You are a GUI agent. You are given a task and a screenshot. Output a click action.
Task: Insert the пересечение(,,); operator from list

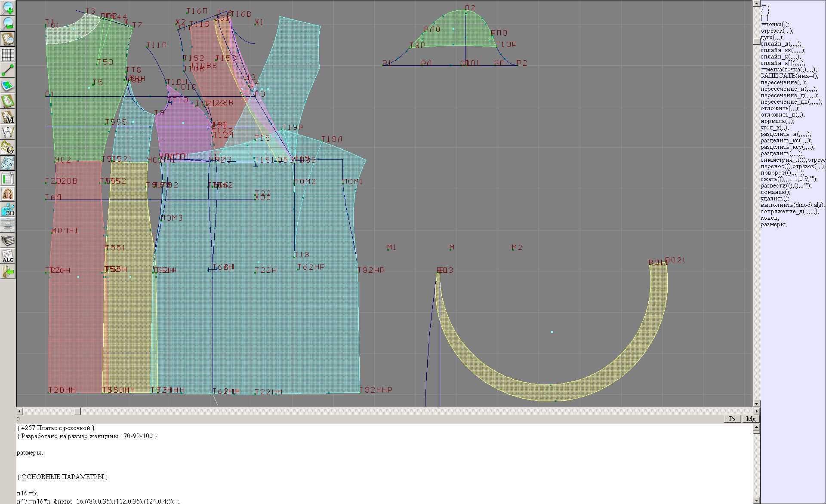[783, 83]
